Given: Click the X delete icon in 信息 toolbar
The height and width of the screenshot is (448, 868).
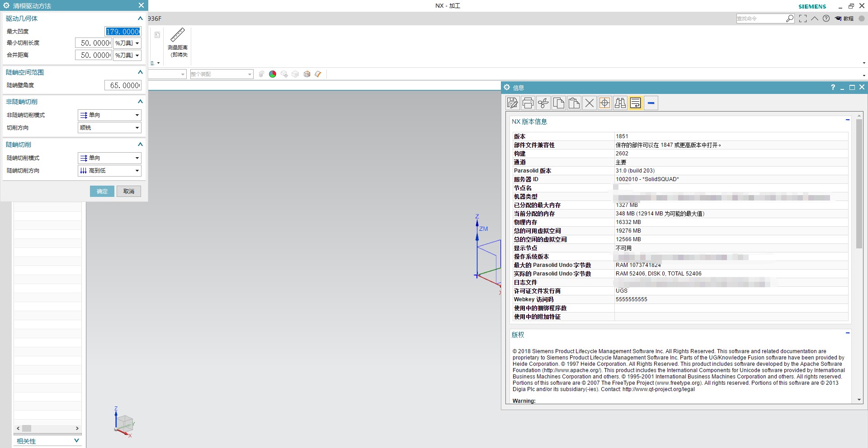Looking at the screenshot, I should tap(589, 103).
